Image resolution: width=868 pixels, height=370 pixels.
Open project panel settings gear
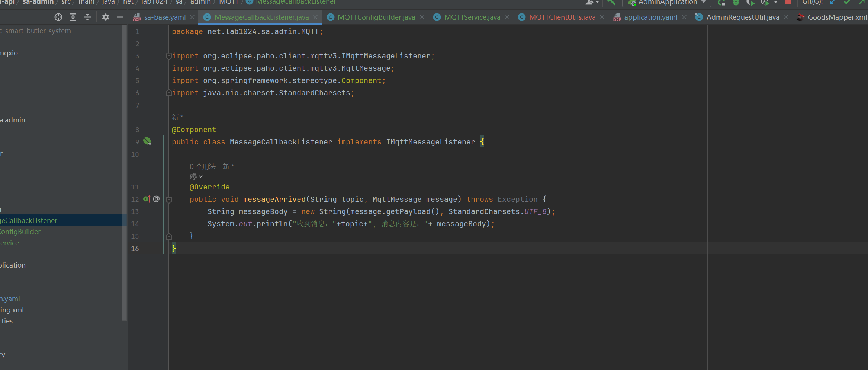[106, 17]
